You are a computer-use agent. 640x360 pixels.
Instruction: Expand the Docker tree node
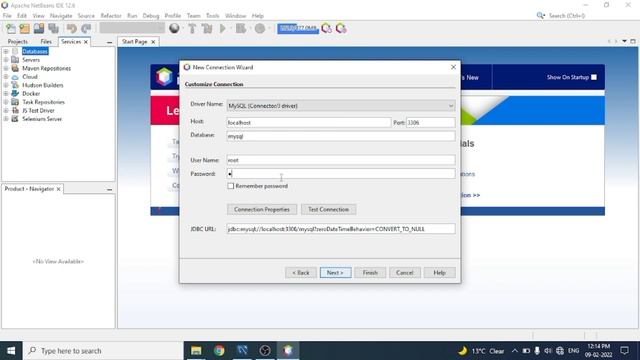(x=6, y=93)
